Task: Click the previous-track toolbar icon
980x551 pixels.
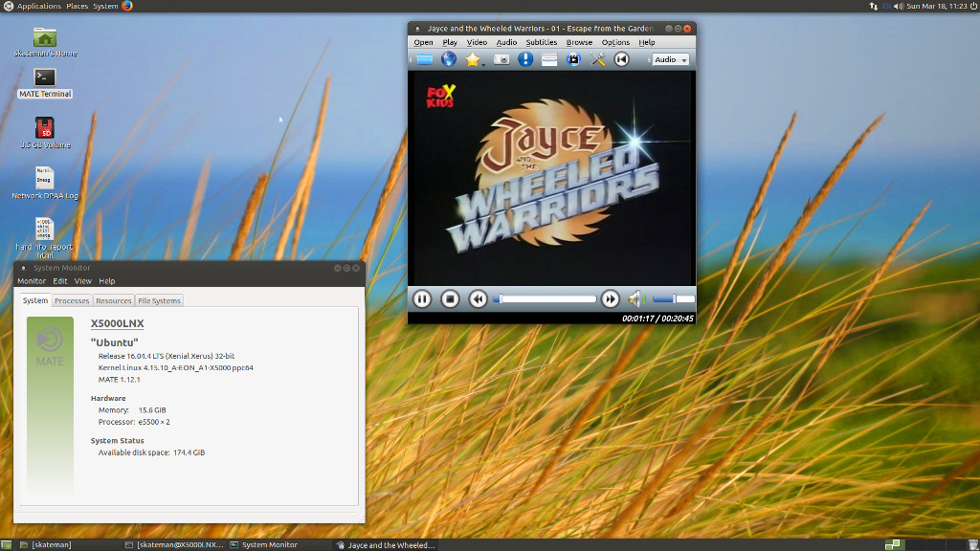Action: [x=621, y=59]
